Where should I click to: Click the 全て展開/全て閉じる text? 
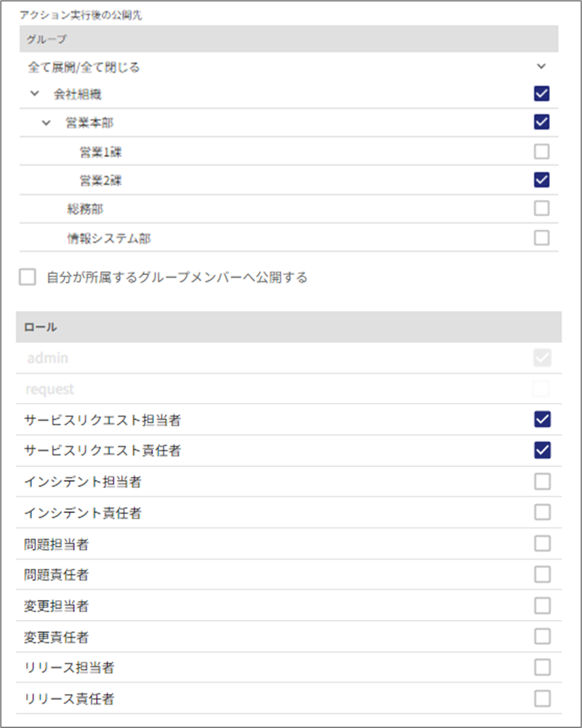(83, 67)
